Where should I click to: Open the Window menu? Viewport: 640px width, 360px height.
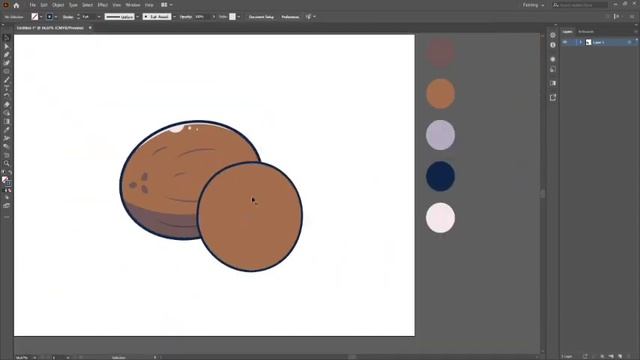tap(133, 5)
